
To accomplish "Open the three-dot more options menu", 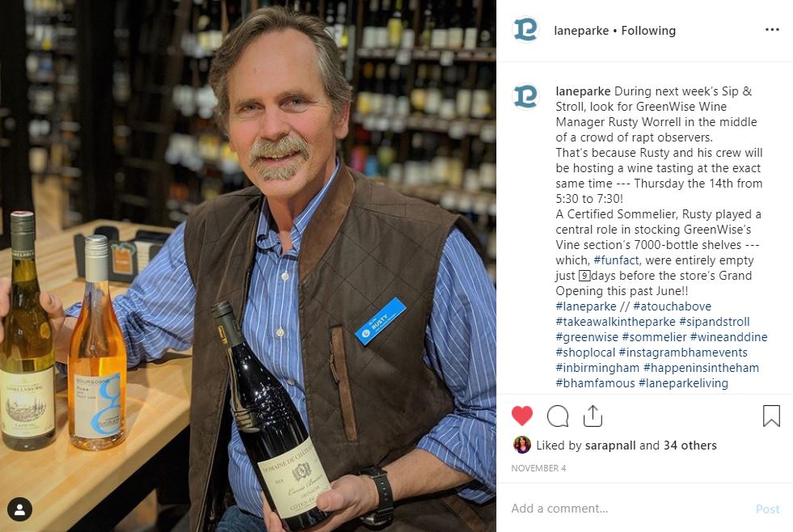I will 772,30.
